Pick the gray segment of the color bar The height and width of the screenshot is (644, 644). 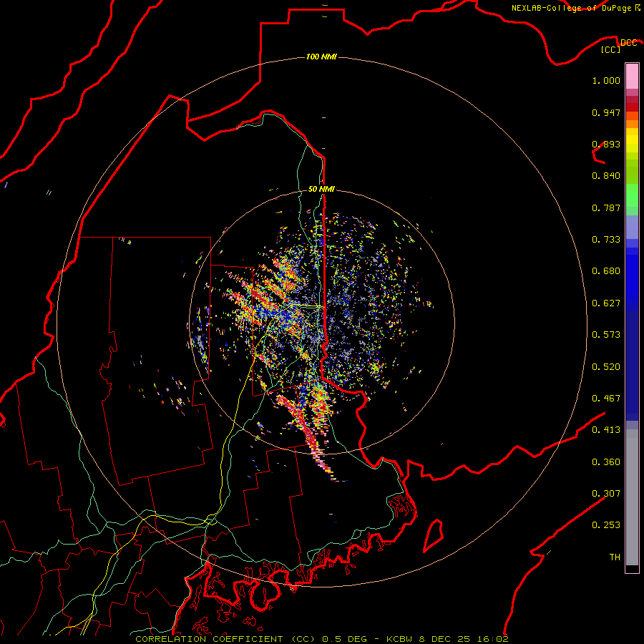click(x=632, y=497)
